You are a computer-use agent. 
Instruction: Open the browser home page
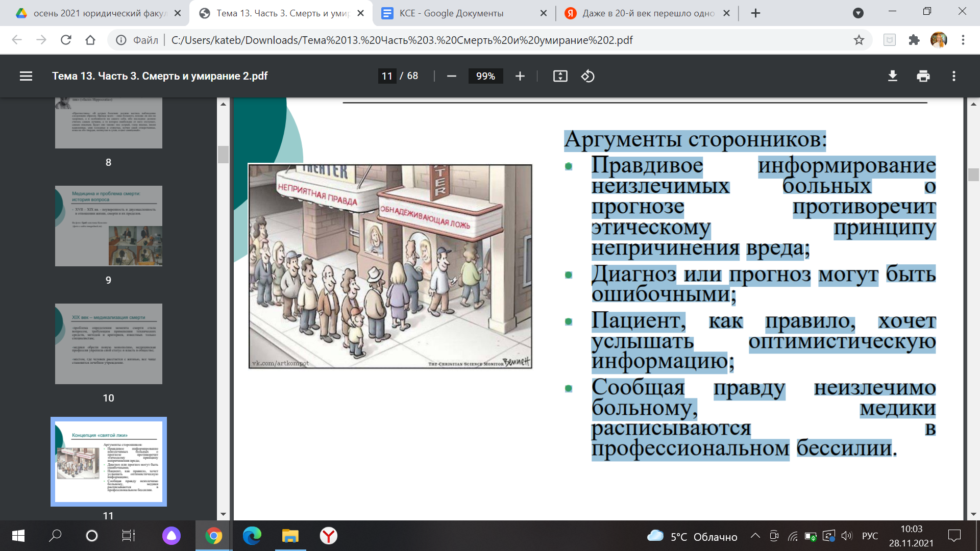[x=90, y=40]
